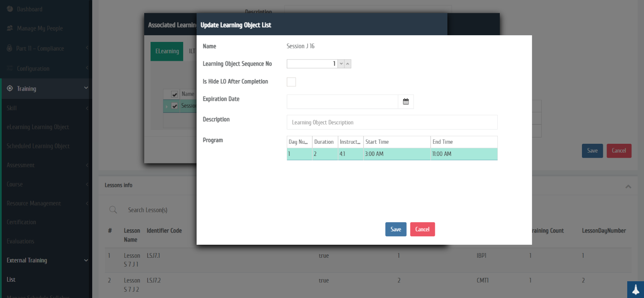The height and width of the screenshot is (298, 644).
Task: Click the Configuration list icon
Action: [x=10, y=69]
